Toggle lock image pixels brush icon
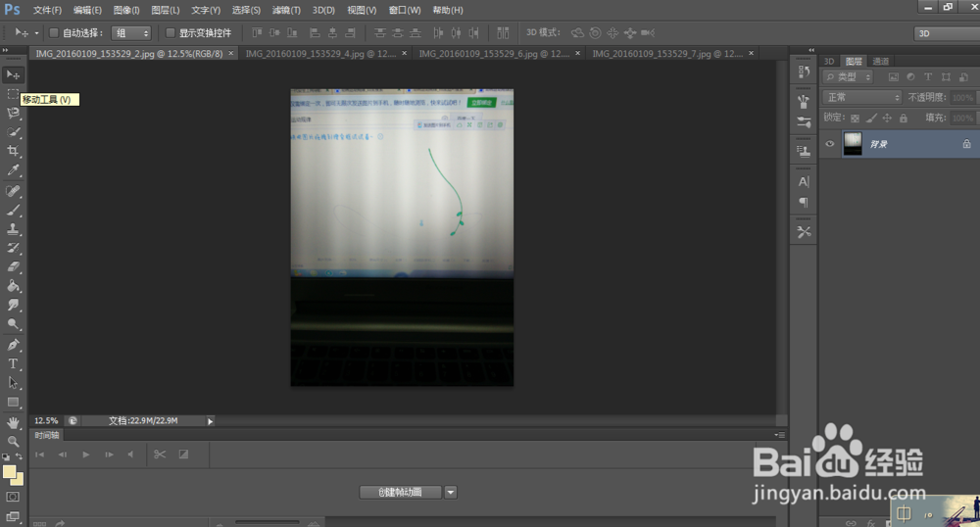This screenshot has height=527, width=980. pos(871,118)
